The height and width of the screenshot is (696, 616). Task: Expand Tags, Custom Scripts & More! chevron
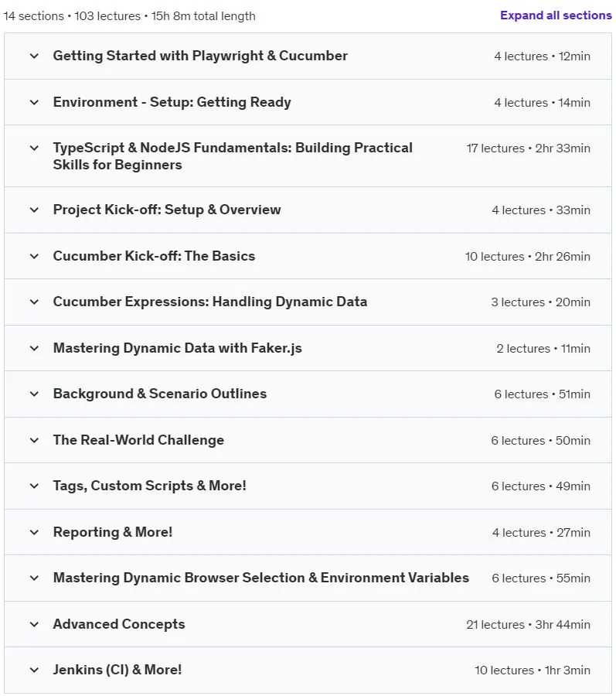34,486
